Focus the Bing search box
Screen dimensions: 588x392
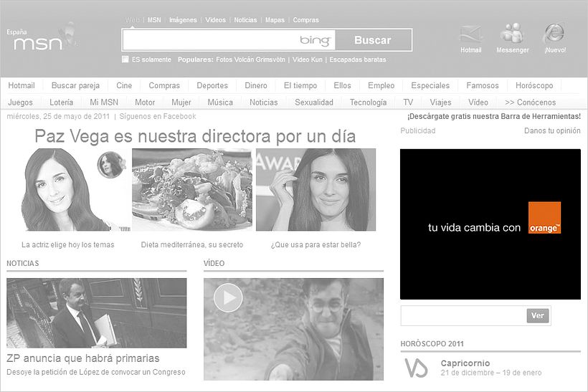(x=229, y=40)
